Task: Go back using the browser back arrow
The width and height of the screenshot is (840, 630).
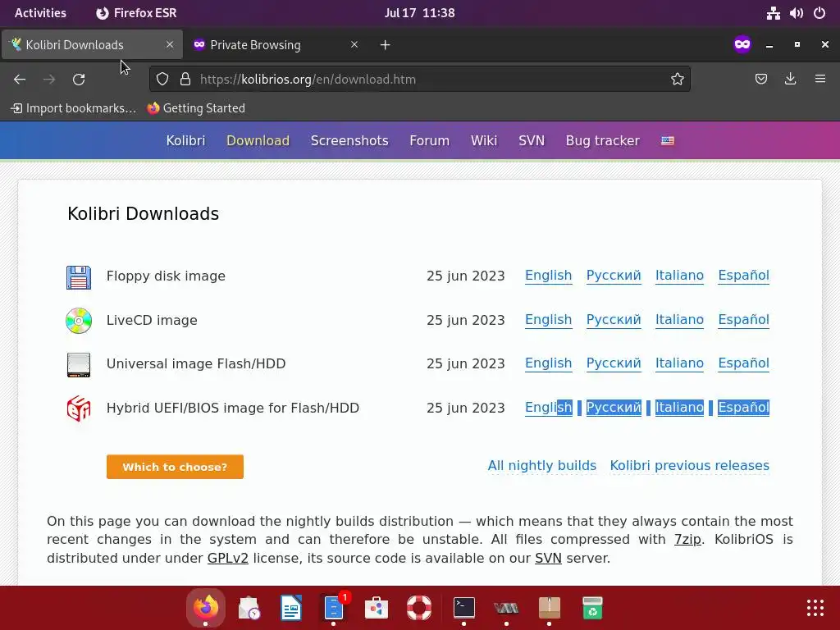Action: click(x=20, y=80)
